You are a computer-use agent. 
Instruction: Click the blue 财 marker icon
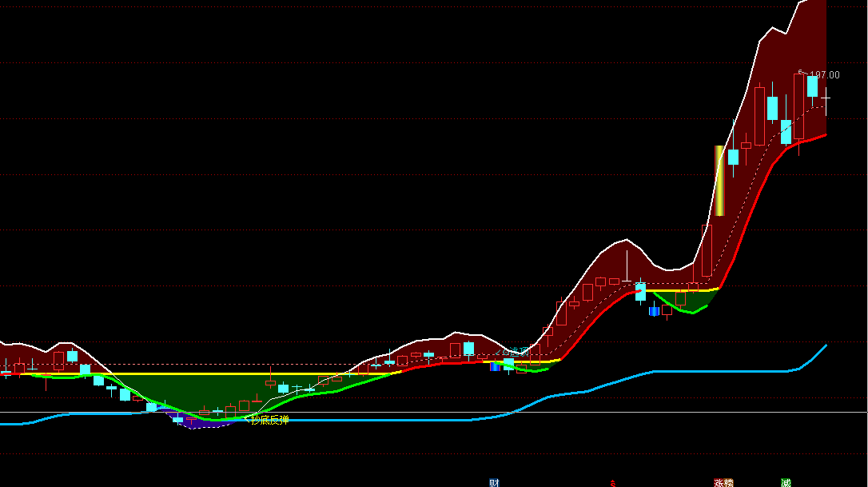[494, 483]
